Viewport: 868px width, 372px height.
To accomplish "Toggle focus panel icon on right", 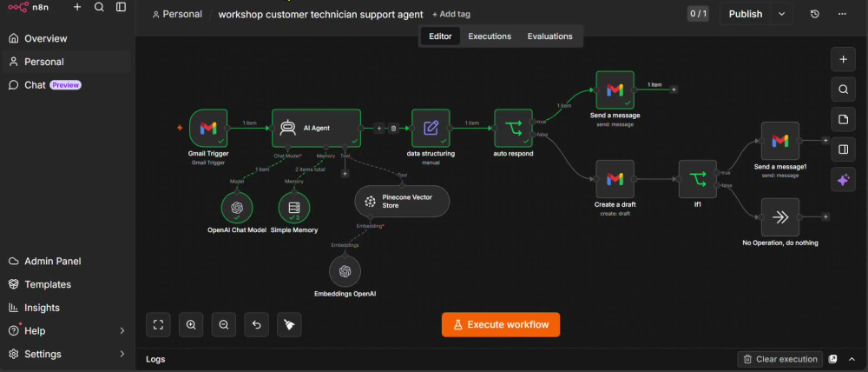I will pyautogui.click(x=843, y=149).
